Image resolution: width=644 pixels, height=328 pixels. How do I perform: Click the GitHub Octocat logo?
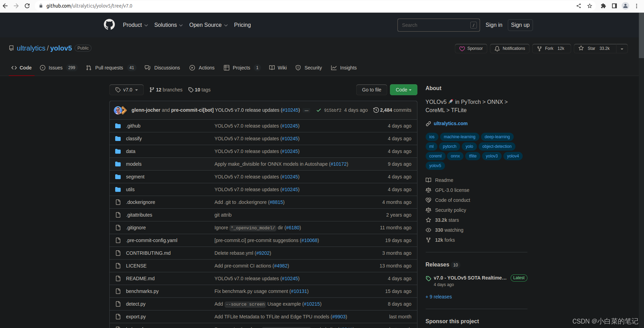coord(109,25)
